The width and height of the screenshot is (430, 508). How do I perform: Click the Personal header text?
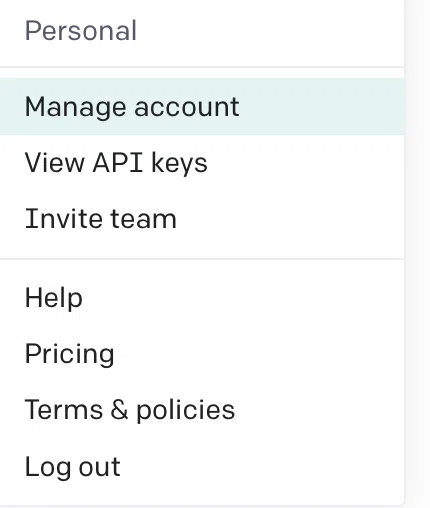click(81, 31)
